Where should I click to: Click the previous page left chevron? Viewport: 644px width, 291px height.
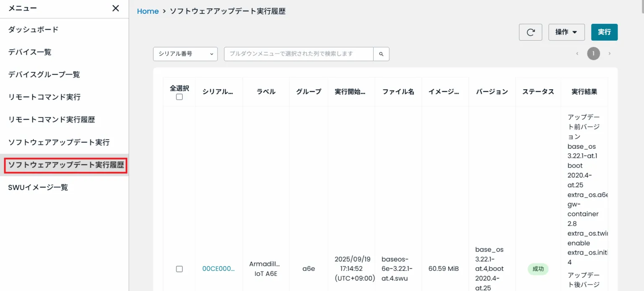(577, 54)
